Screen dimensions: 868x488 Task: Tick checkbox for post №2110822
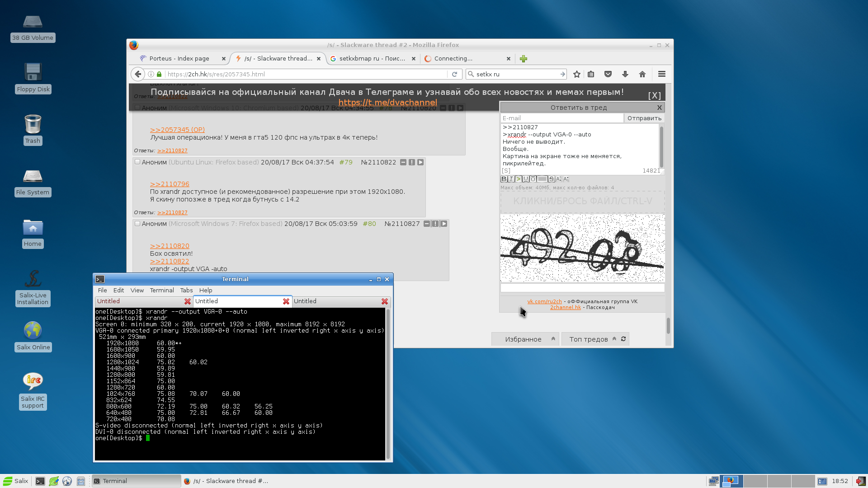click(x=137, y=162)
